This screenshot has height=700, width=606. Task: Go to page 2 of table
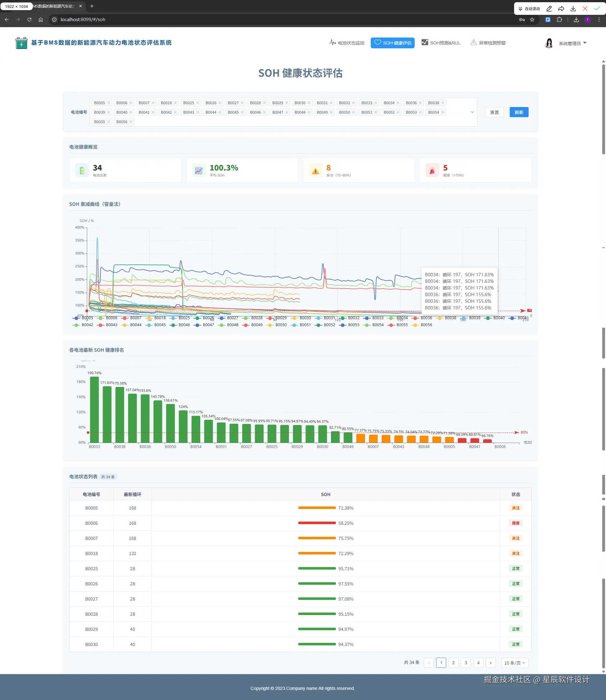[453, 663]
